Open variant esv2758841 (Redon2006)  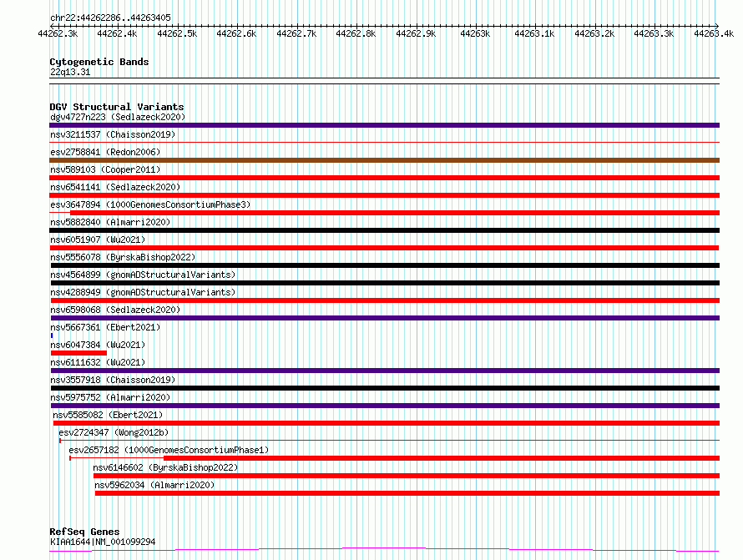pyautogui.click(x=105, y=152)
